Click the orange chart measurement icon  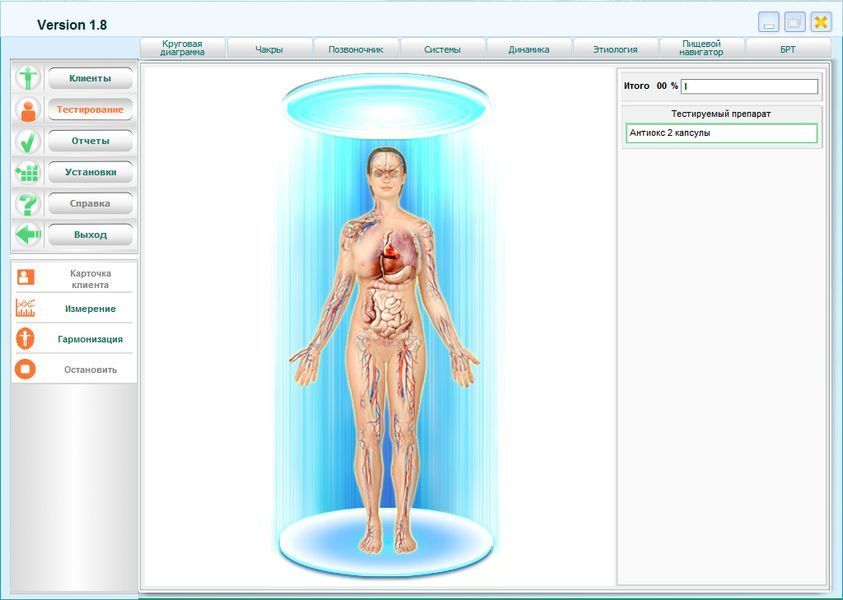pyautogui.click(x=25, y=308)
